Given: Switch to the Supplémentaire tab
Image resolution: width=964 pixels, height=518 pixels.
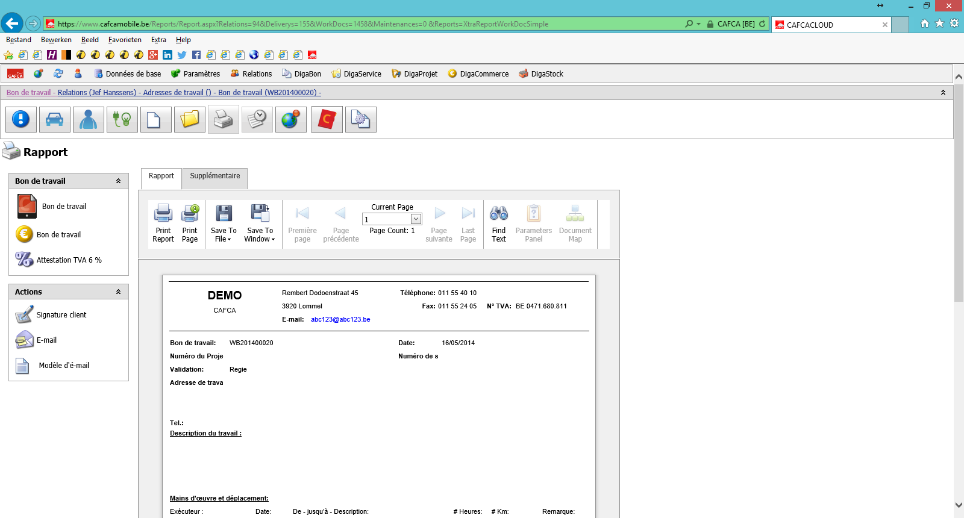Looking at the screenshot, I should click(215, 176).
